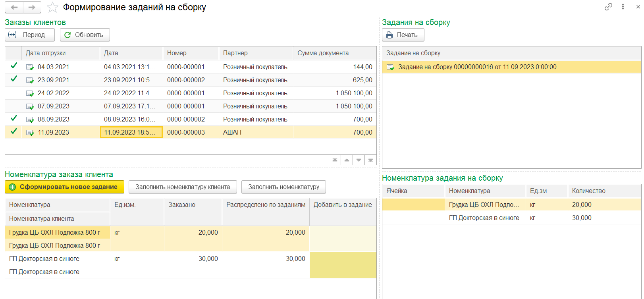Screen dimensions: 644x299
Task: Open the Период selection
Action: click(30, 35)
